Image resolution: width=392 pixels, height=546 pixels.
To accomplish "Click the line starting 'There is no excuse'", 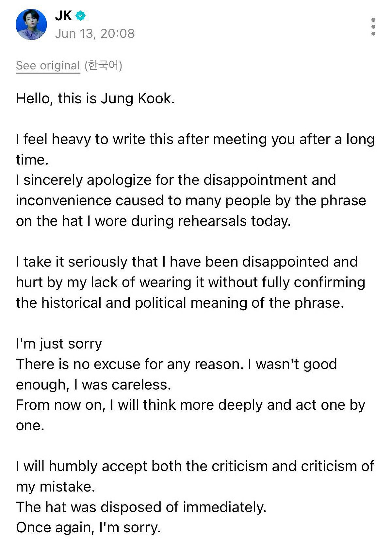I will [x=176, y=364].
